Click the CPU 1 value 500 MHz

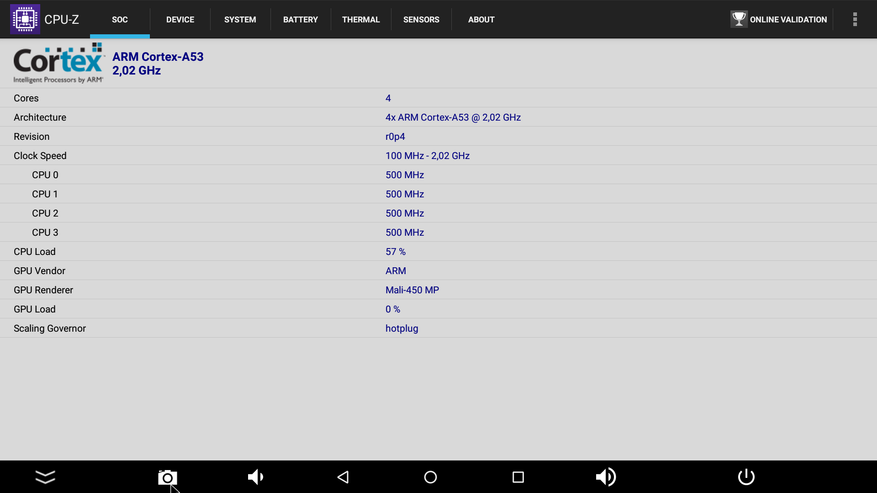click(x=404, y=194)
